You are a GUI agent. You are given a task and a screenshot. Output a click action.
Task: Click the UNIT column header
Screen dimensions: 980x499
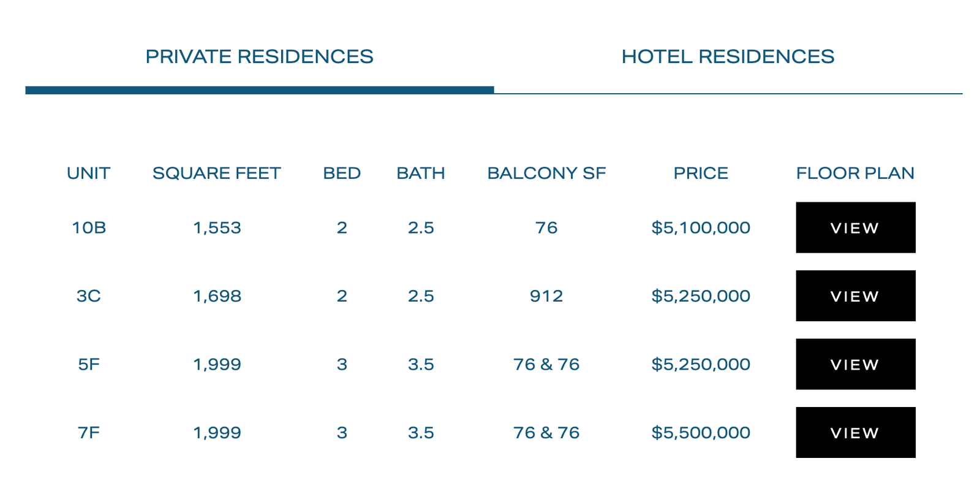(89, 173)
